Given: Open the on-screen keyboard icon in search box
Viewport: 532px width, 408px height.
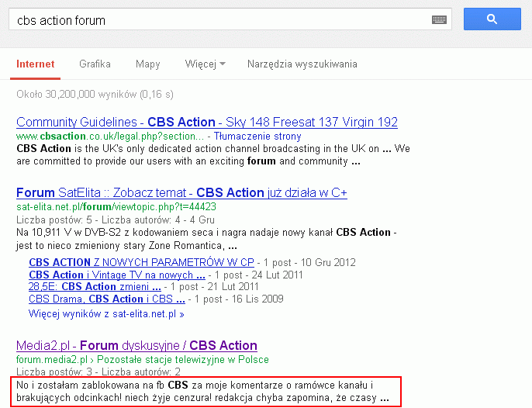Looking at the screenshot, I should click(439, 19).
